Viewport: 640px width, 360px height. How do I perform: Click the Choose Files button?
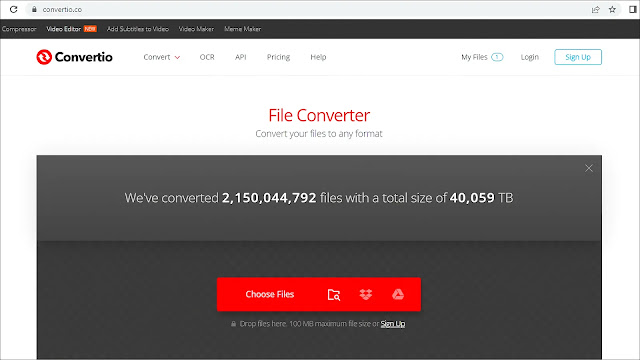[x=270, y=294]
